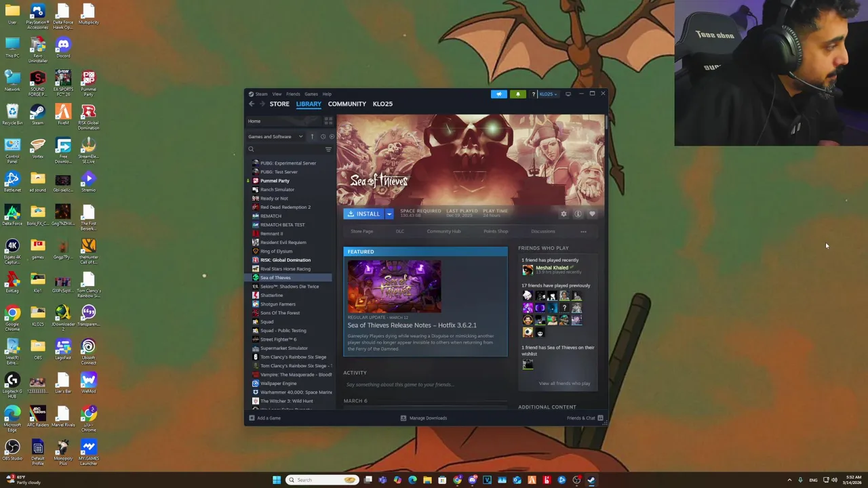Click the Steam announcements megaphone button

499,94
